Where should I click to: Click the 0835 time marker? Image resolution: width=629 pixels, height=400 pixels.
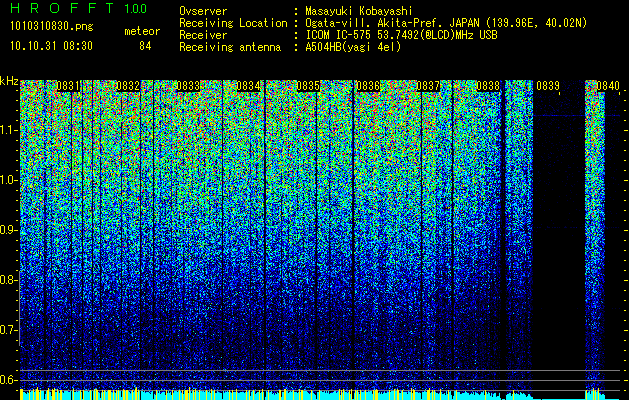tap(308, 86)
